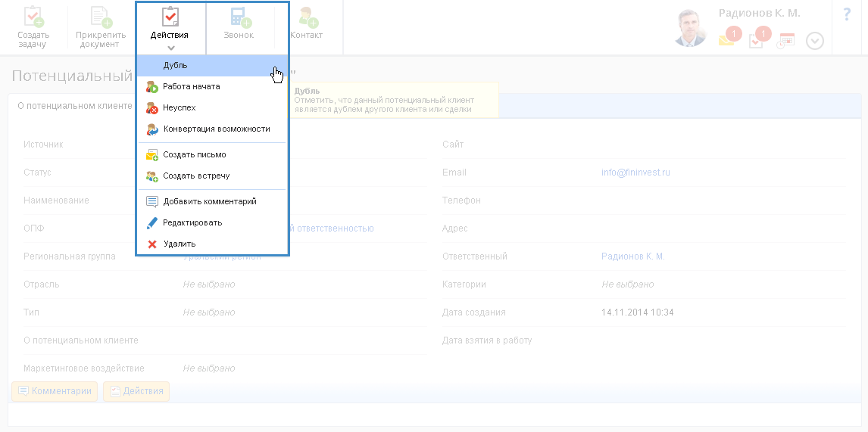Screen dimensions: 868x432
Task: Click the user name Радионов К. М. in header
Action: [x=760, y=14]
